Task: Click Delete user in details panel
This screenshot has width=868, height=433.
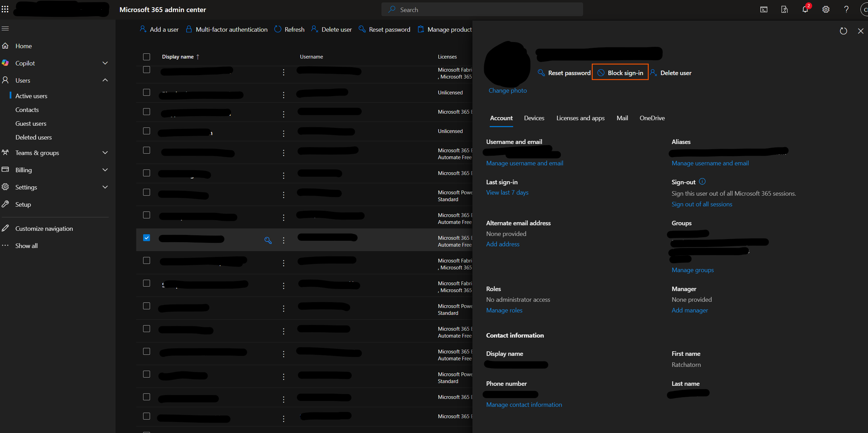Action: coord(670,73)
